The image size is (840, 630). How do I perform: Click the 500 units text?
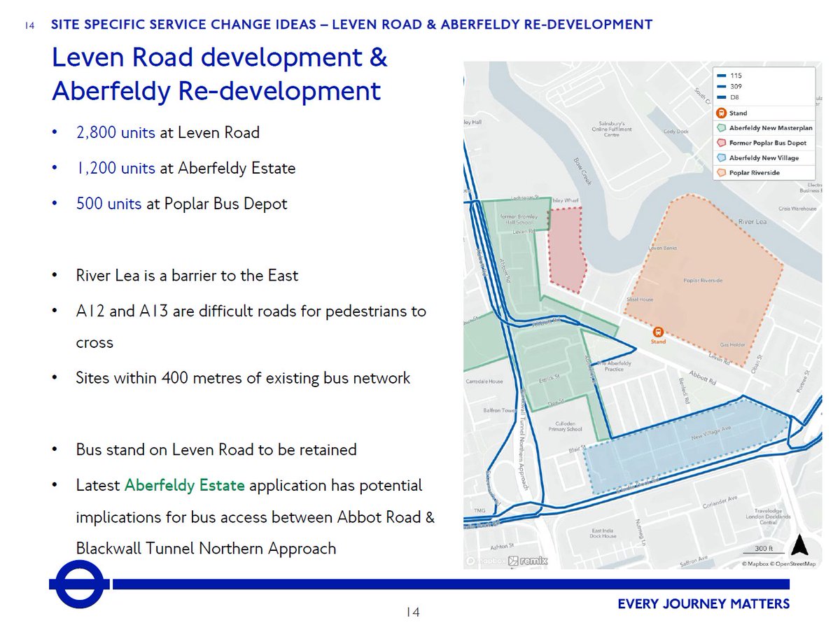(108, 204)
